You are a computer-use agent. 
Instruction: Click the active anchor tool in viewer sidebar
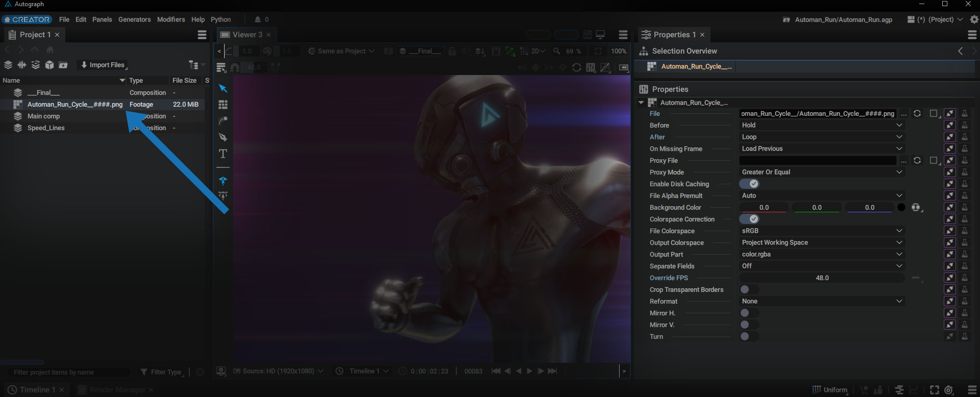[x=223, y=181]
